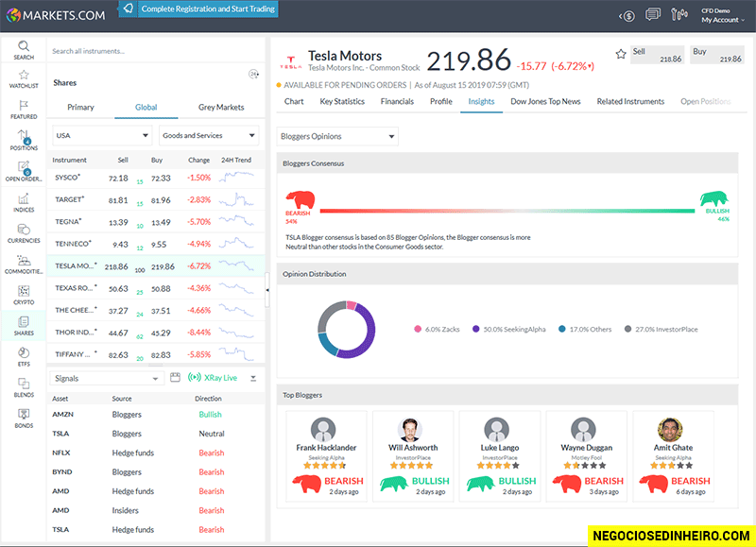Click the 6.0% Zacks legend dot

(418, 329)
